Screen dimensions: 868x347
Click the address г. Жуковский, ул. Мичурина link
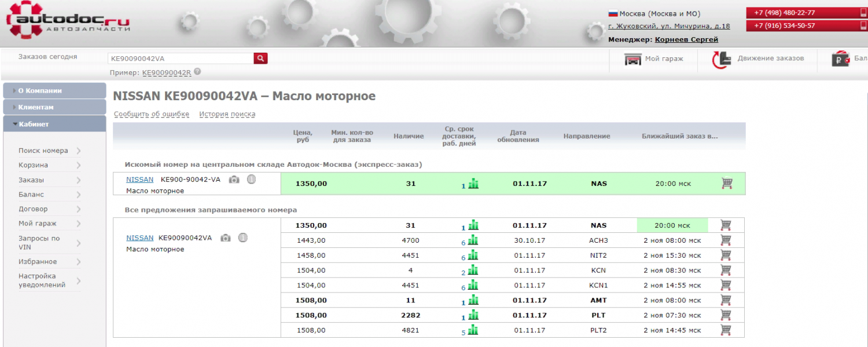point(669,26)
